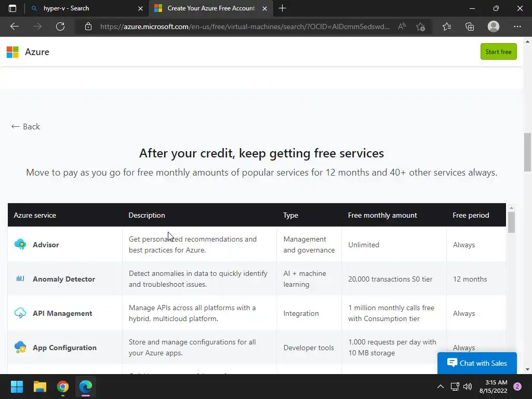Select the Anomaly Detector service name
Screen dimensions: 532x399
click(64, 279)
